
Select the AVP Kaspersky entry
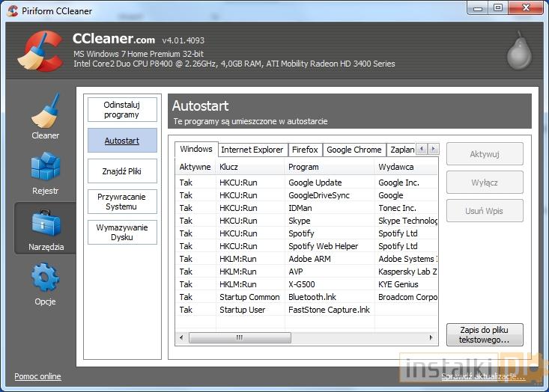tap(306, 272)
